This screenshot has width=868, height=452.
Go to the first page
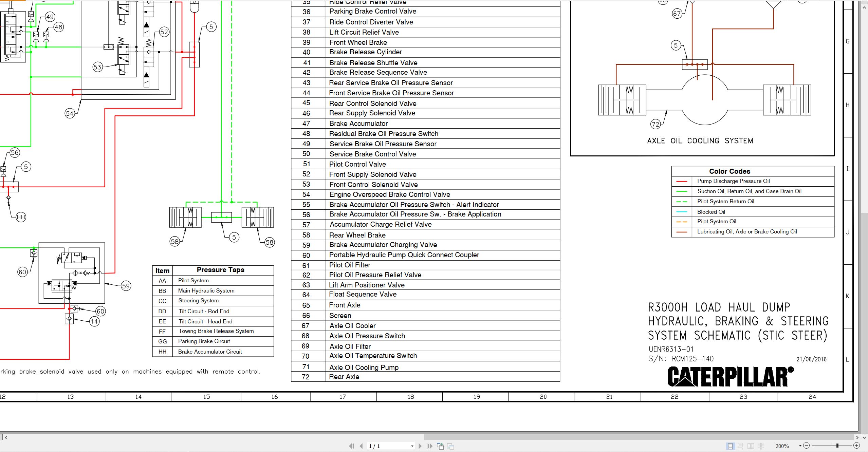pyautogui.click(x=352, y=446)
